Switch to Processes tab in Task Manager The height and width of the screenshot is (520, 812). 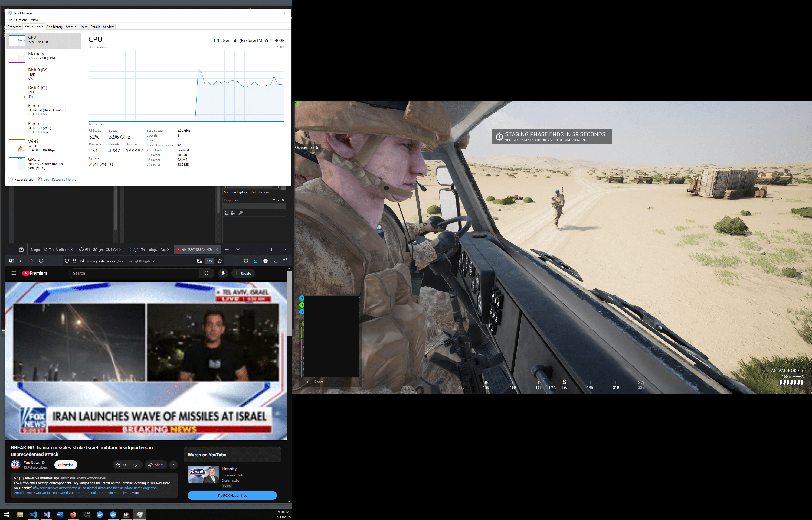pyautogui.click(x=15, y=27)
